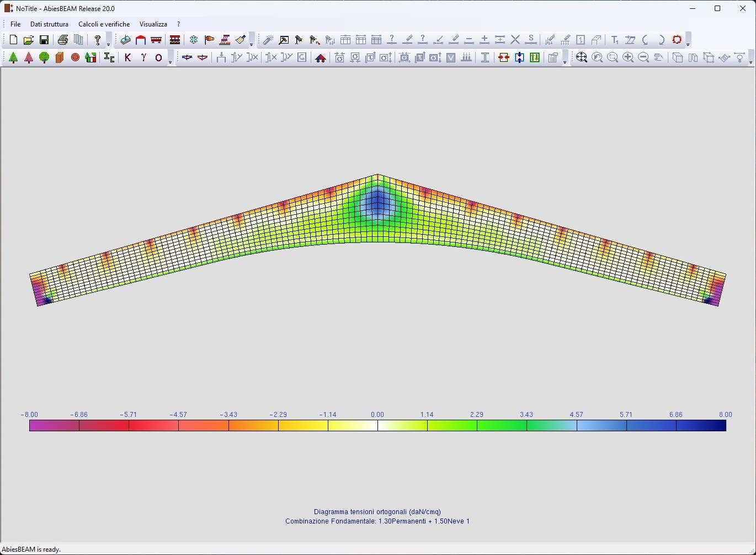The image size is (756, 555).
Task: Click the green vertical arrows icon
Action: tap(535, 57)
